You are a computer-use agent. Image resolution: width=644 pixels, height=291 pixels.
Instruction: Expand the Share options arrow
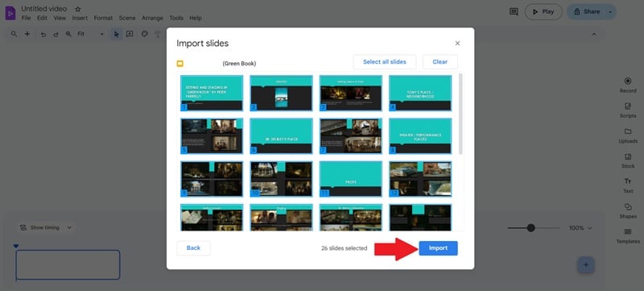click(610, 12)
